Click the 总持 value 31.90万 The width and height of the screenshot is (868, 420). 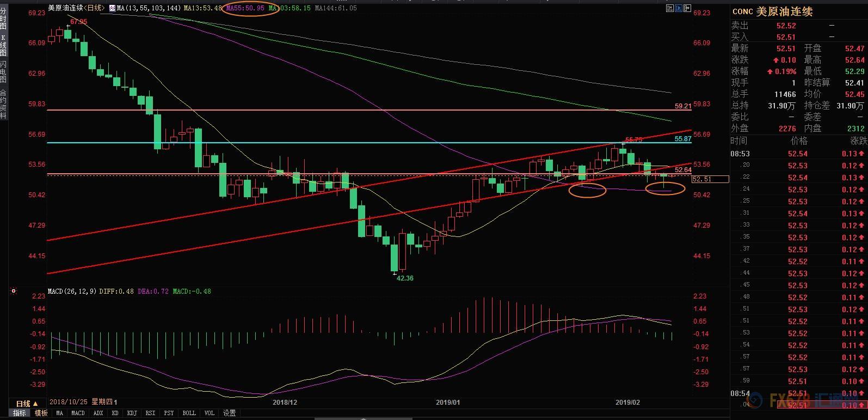pyautogui.click(x=783, y=106)
